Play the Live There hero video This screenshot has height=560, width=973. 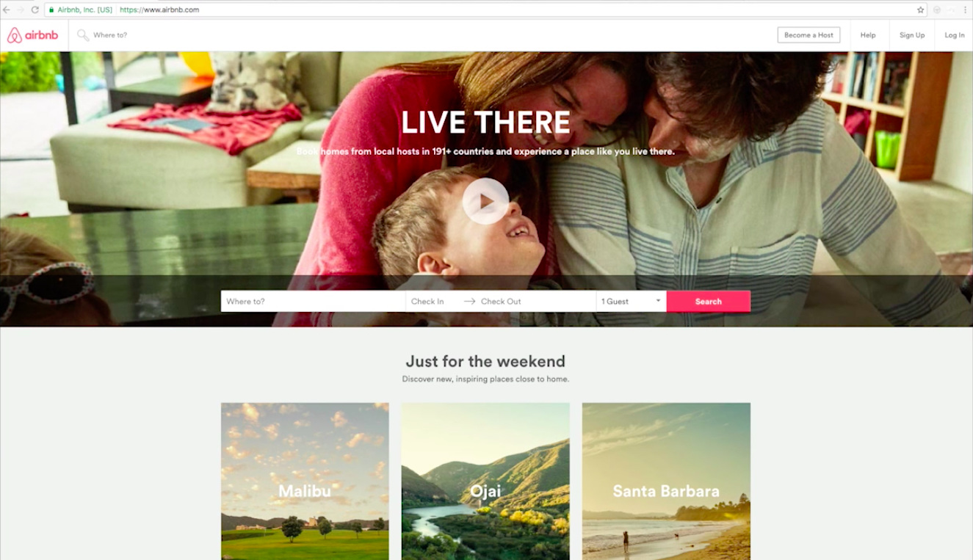click(485, 200)
